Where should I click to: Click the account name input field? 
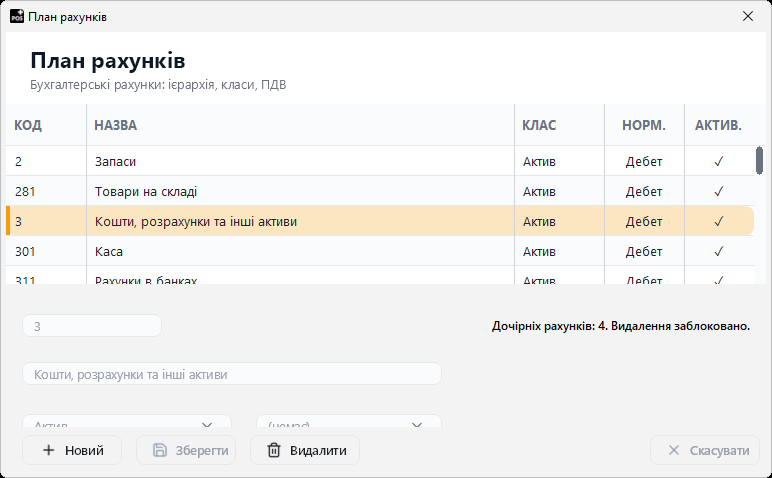(232, 374)
